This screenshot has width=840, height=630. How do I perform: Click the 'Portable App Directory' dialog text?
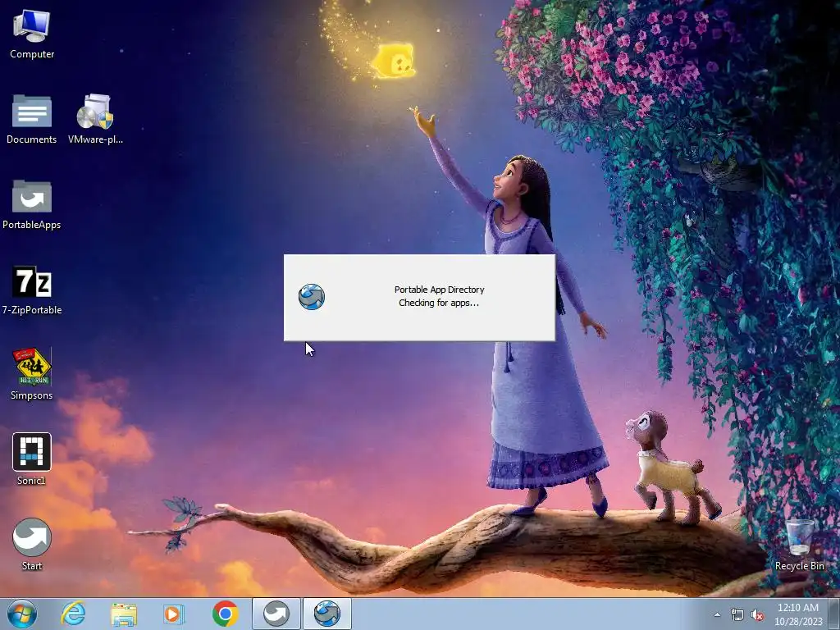point(440,290)
